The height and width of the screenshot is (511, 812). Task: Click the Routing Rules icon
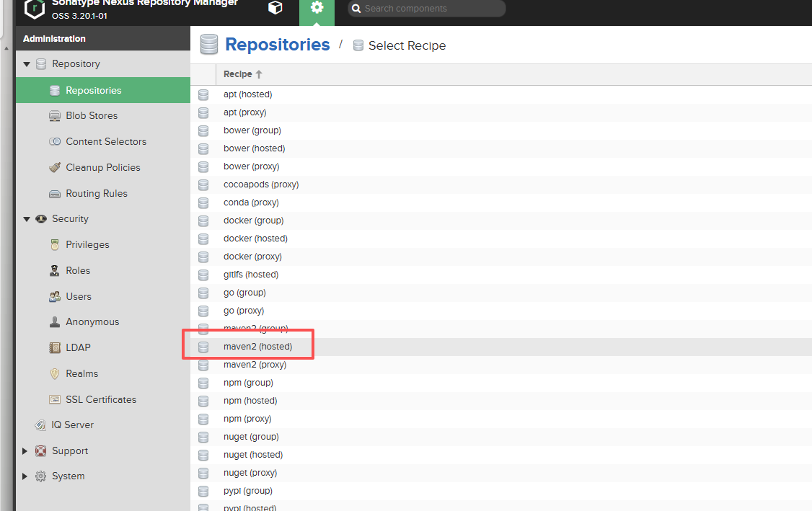tap(54, 194)
